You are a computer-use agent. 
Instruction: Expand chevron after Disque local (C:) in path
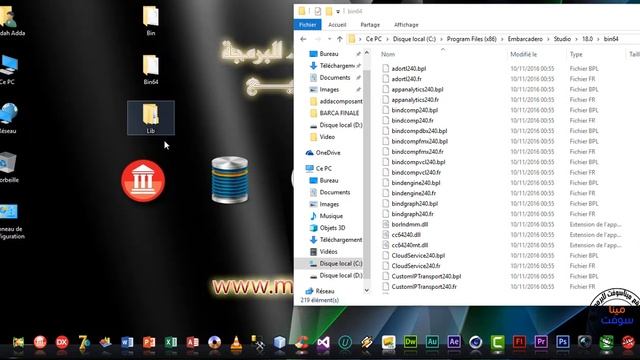[x=441, y=39]
